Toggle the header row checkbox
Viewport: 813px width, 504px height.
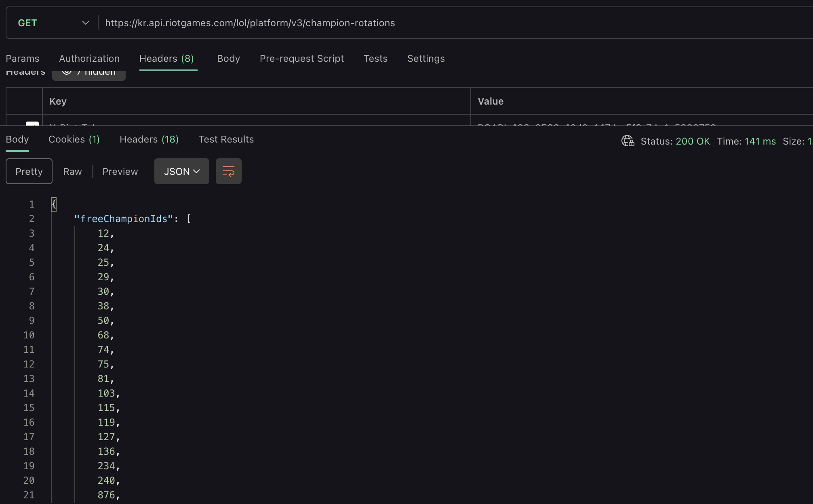tap(32, 124)
